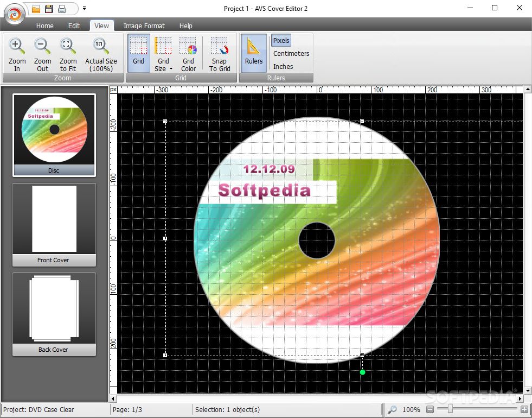
Task: Expand the quick access toolbar customization arrow
Action: click(x=84, y=8)
